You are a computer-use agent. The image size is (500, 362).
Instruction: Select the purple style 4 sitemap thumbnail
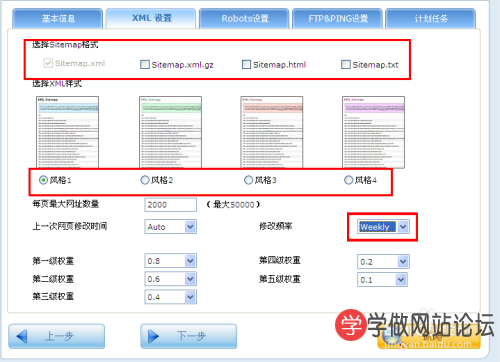[x=373, y=132]
